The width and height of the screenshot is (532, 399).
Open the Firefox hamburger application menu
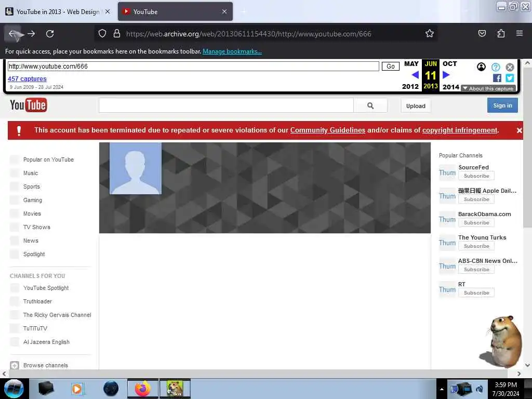coord(520,33)
